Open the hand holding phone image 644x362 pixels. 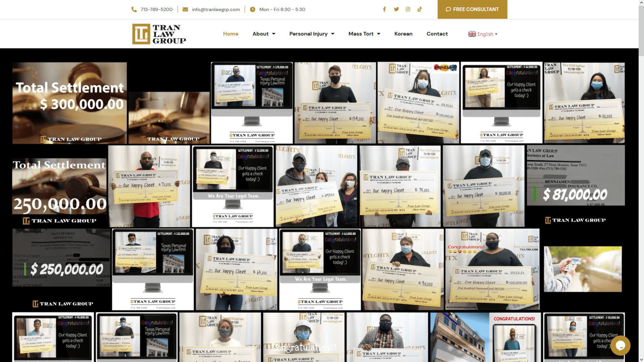[x=583, y=269]
